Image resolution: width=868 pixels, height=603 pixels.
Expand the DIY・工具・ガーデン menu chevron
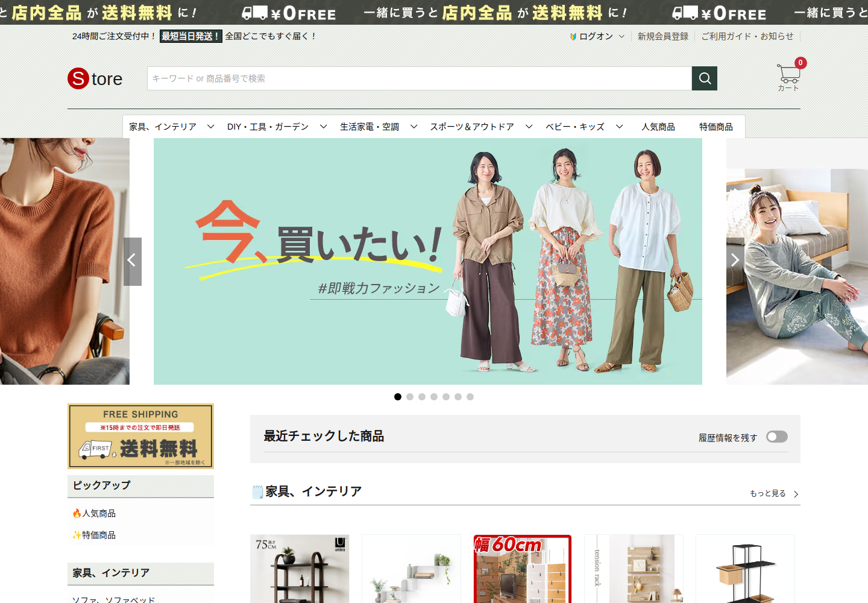tap(323, 127)
